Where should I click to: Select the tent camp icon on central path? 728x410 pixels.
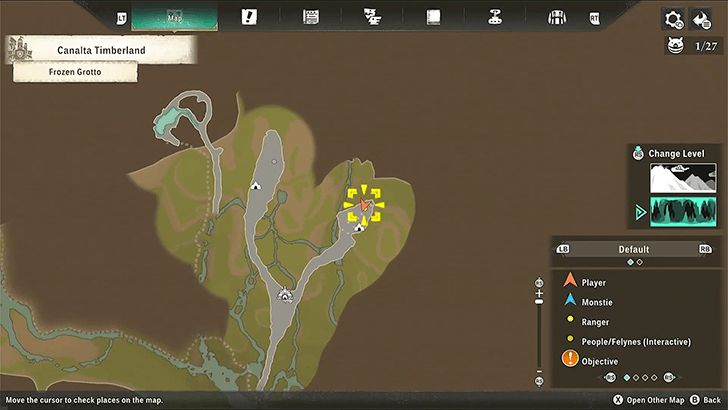click(255, 185)
